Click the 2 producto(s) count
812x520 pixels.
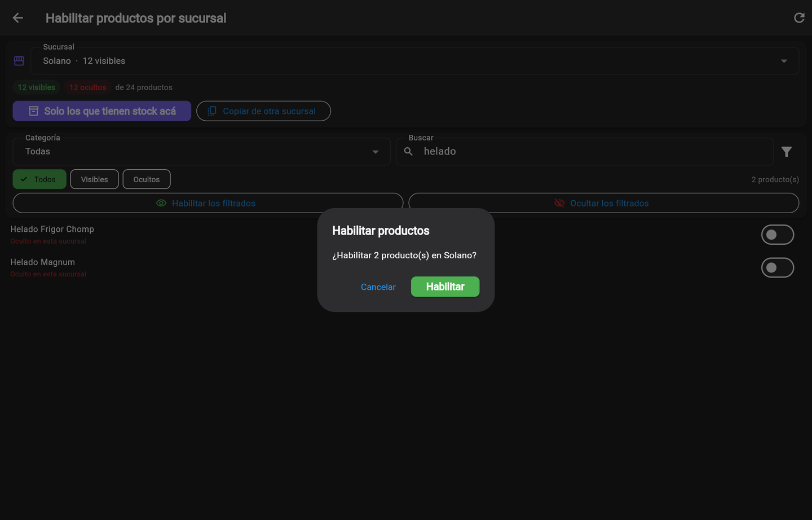pos(775,179)
